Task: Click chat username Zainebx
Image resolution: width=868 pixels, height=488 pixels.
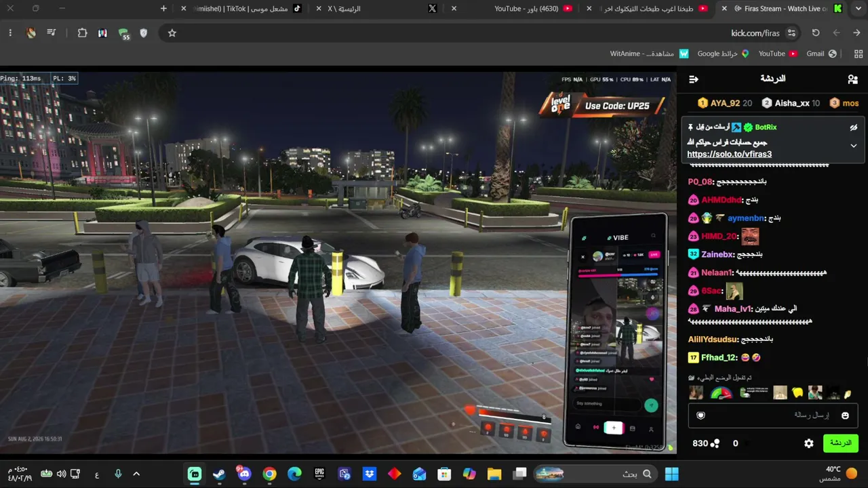Action: pyautogui.click(x=717, y=254)
